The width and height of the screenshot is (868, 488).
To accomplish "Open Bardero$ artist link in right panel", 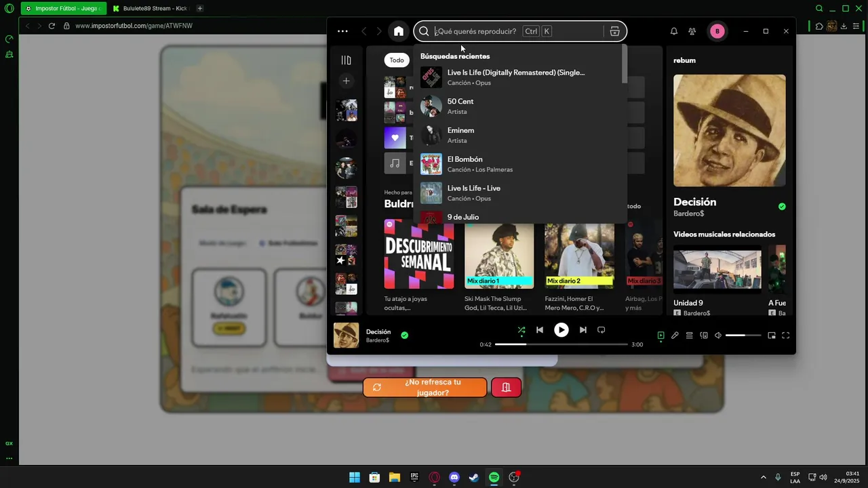I will (688, 213).
